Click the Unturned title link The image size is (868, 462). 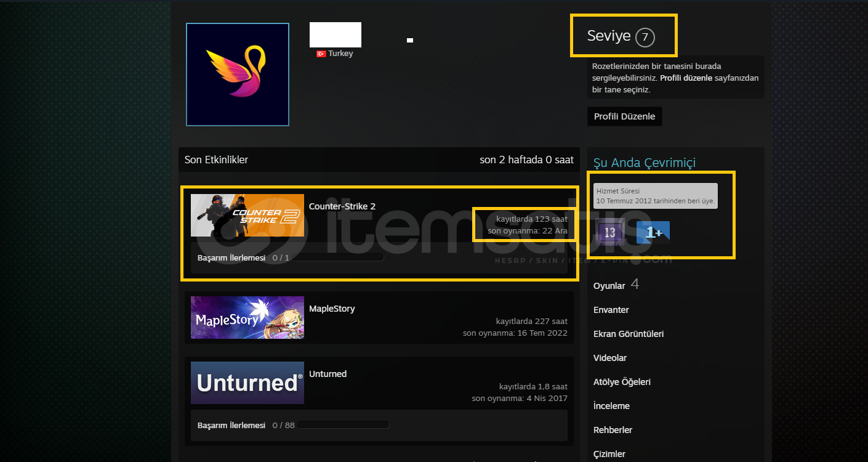328,374
